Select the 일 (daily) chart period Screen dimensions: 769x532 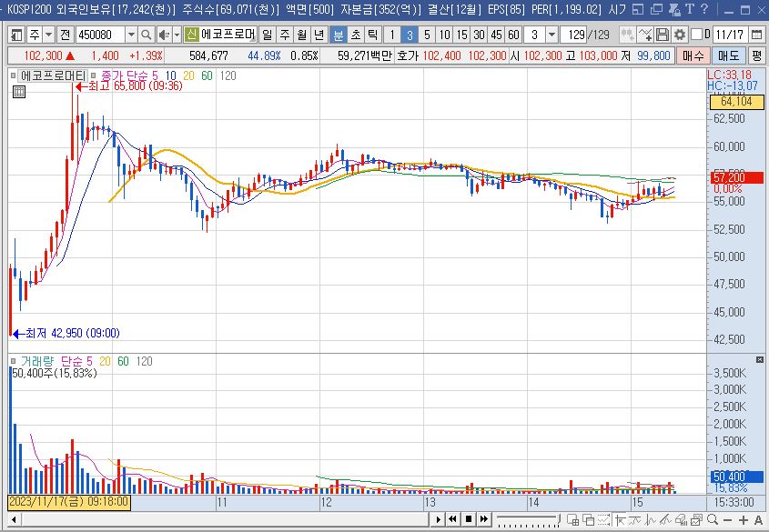tap(267, 35)
